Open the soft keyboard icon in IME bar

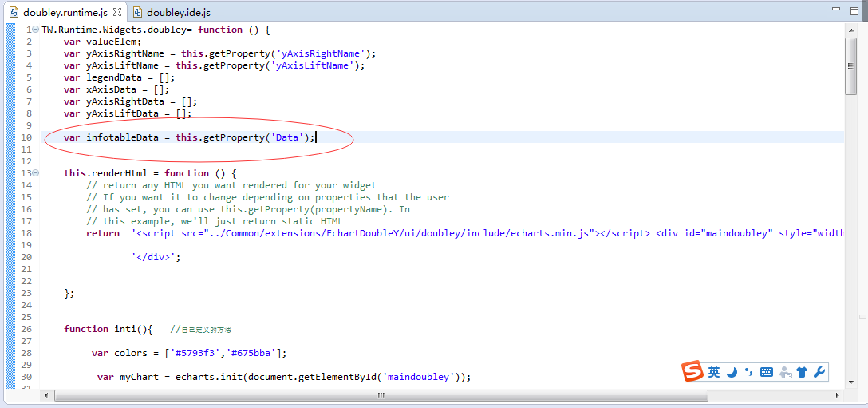coord(767,373)
